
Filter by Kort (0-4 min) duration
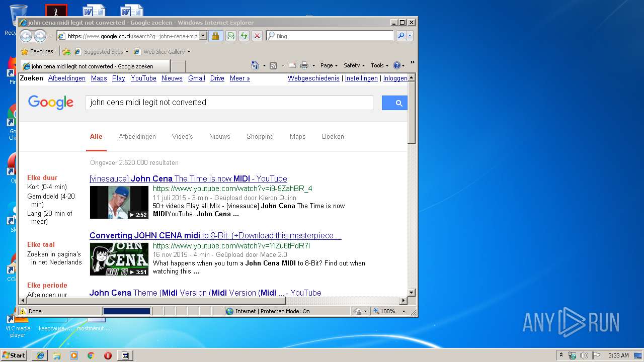pos(47,187)
